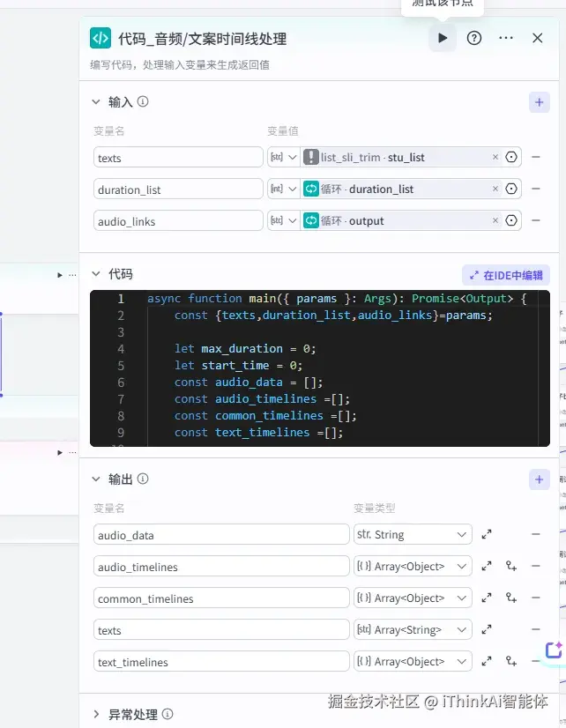The width and height of the screenshot is (566, 728).
Task: Clear the list_sli_trim stu_list reference
Action: tap(495, 157)
